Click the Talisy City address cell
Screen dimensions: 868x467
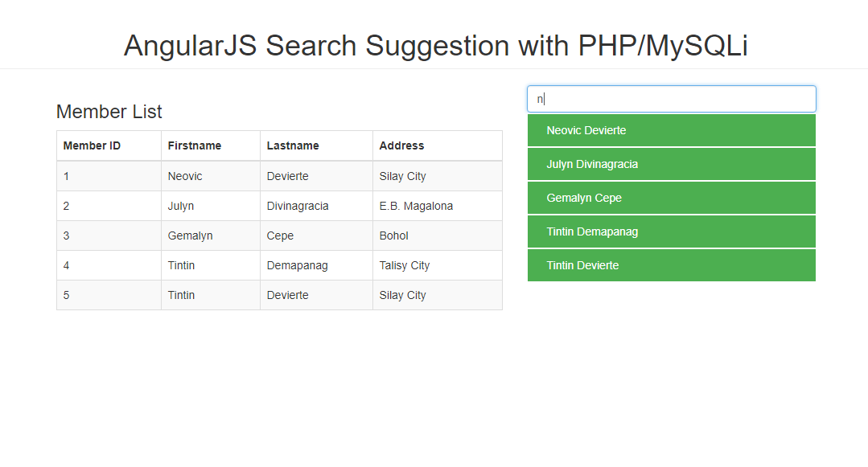[438, 265]
